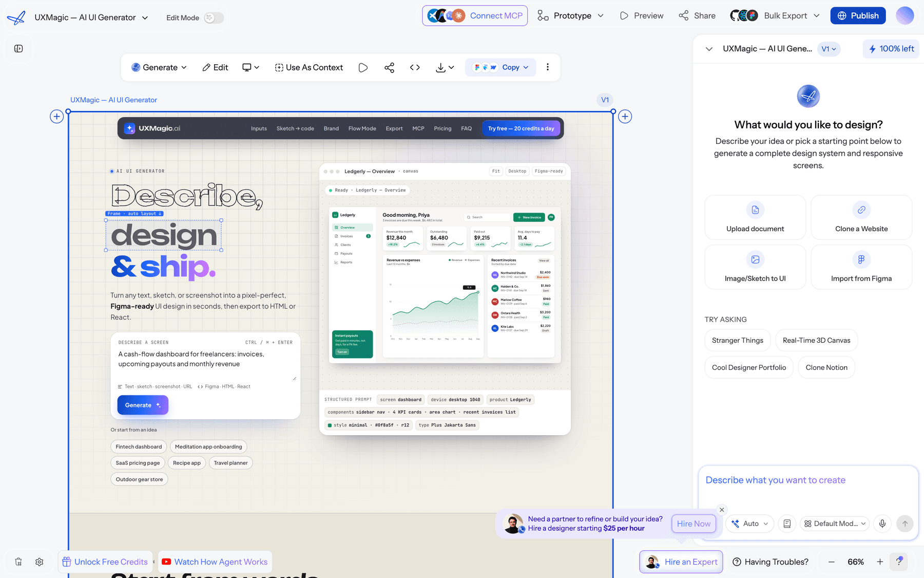Close the hire a designer banner
This screenshot has width=924, height=578.
coord(722,510)
